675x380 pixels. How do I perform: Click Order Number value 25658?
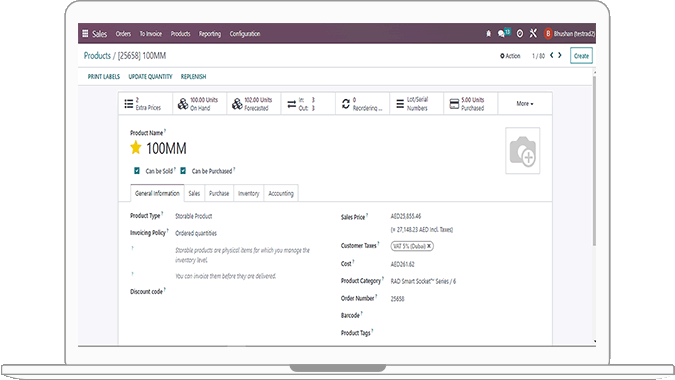(397, 299)
